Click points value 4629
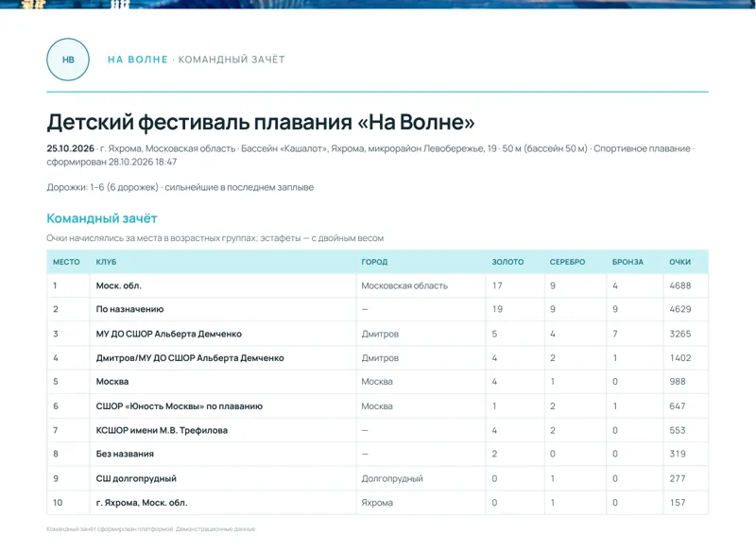Screen dimensions: 756x552 pyautogui.click(x=680, y=309)
